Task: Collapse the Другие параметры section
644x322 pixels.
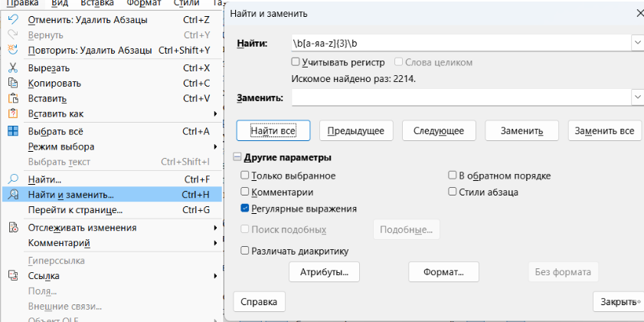Action: pos(237,158)
